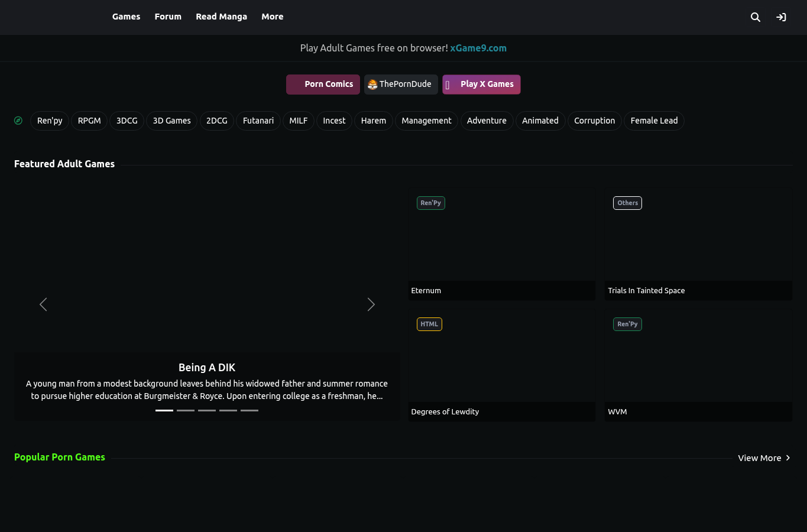The width and height of the screenshot is (807, 532).
Task: Click the Being A DIK title
Action: click(x=207, y=368)
